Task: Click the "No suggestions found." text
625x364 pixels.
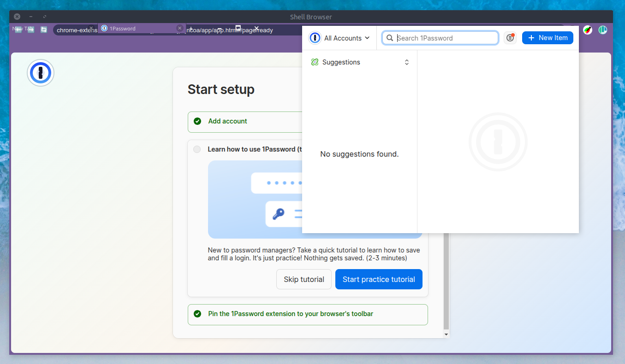Action: tap(359, 154)
